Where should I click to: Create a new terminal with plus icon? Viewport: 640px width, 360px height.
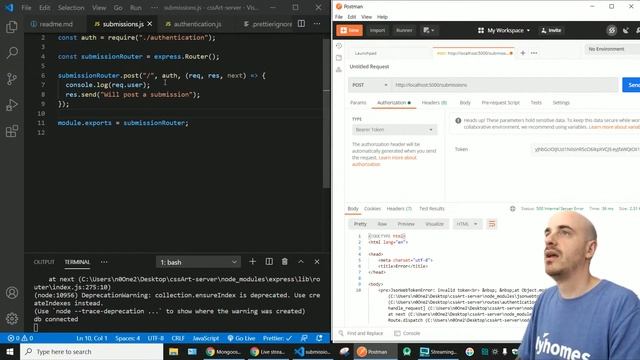click(x=252, y=262)
